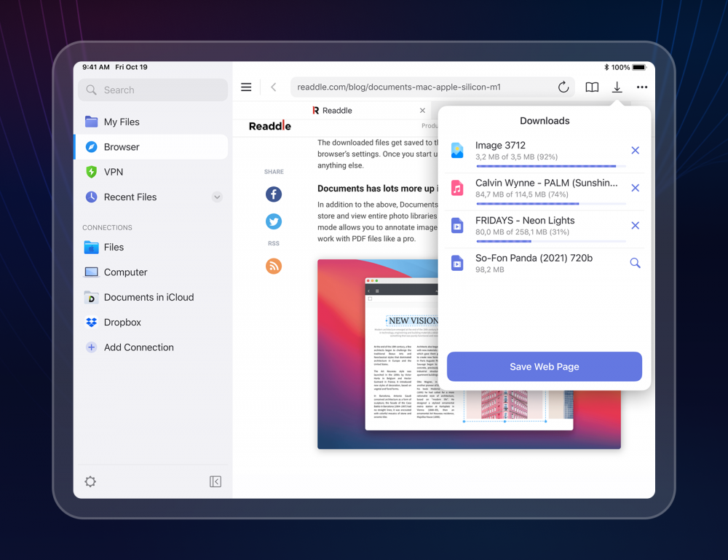728x560 pixels.
Task: Open Documents in iCloud
Action: [x=151, y=297]
